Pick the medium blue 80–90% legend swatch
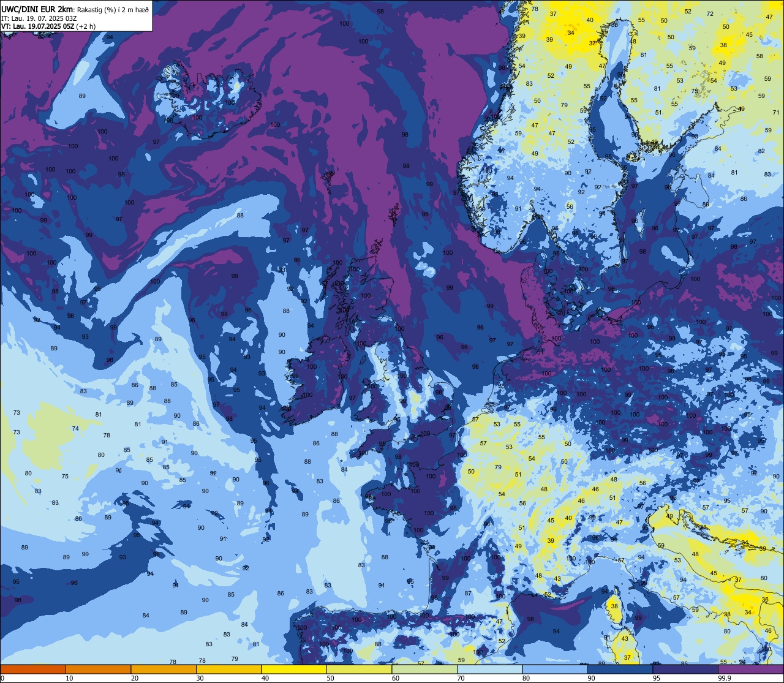 pyautogui.click(x=554, y=669)
